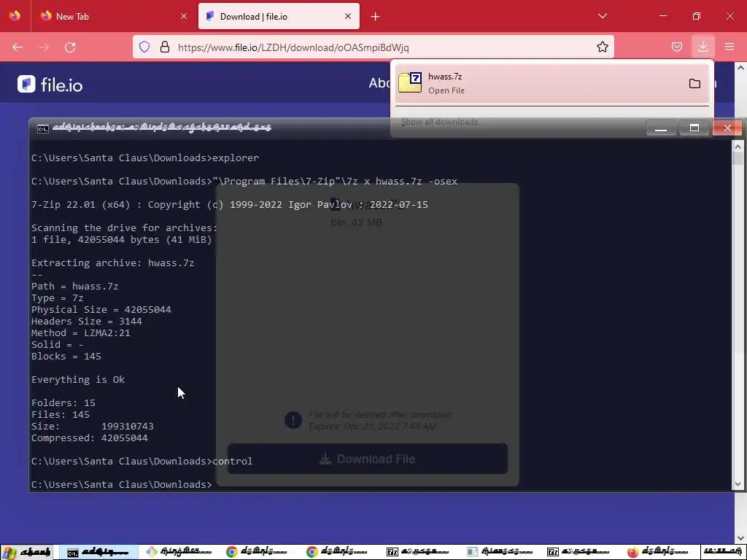This screenshot has width=747, height=560.
Task: Click 'Physical Size = 42055044' line
Action: click(x=101, y=309)
